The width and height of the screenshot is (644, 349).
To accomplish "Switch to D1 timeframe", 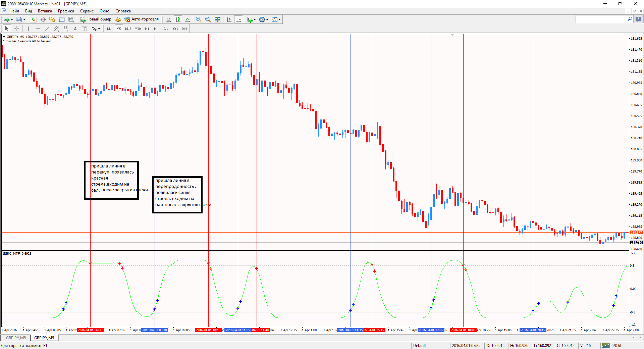I will (x=166, y=29).
